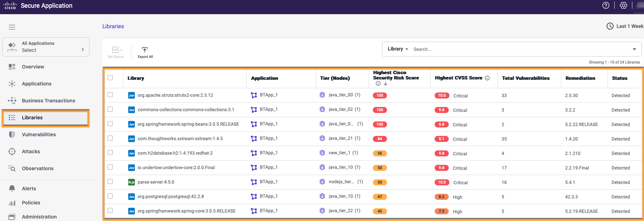
Task: Click the Overview dashboard icon
Action: coord(12,67)
